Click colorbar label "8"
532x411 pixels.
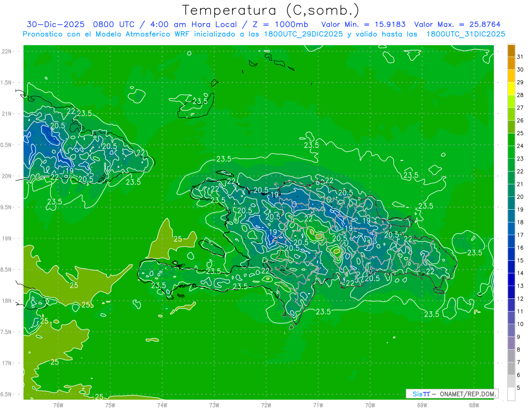click(519, 350)
